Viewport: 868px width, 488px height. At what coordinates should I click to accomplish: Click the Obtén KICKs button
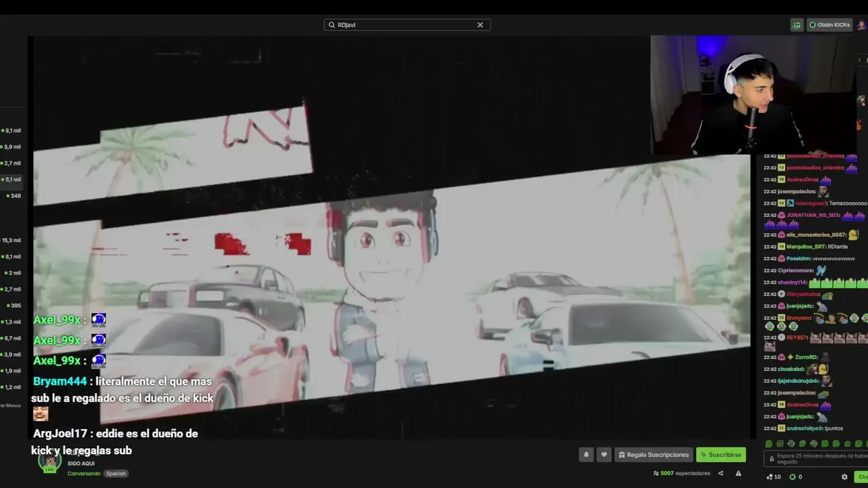click(x=829, y=25)
